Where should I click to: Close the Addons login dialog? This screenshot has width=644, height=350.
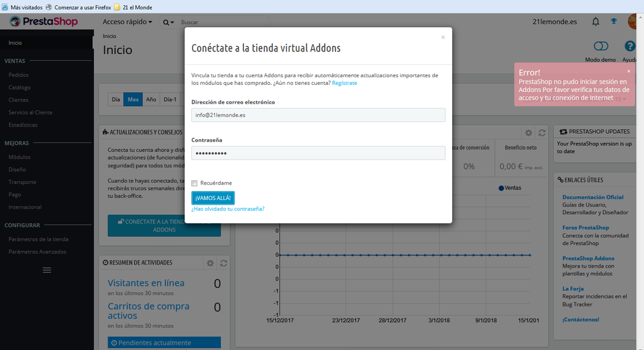[443, 37]
